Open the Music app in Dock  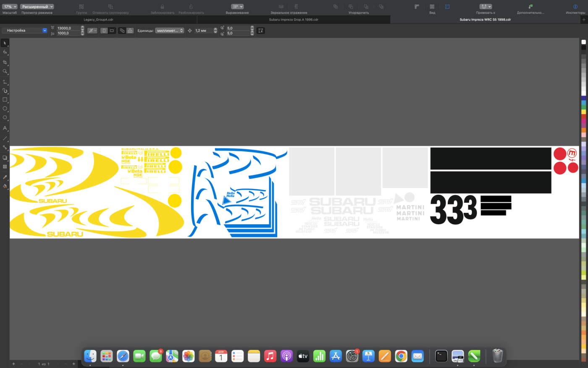[270, 356]
